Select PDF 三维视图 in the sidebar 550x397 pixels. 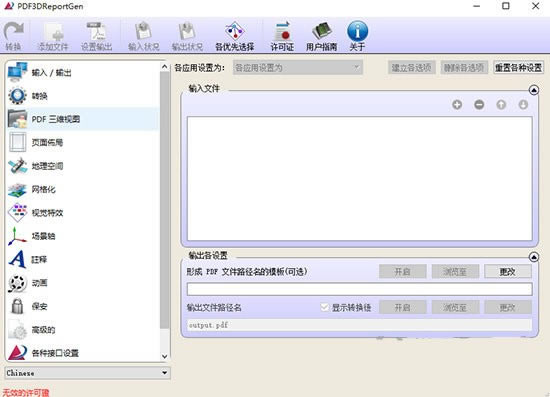tap(83, 119)
